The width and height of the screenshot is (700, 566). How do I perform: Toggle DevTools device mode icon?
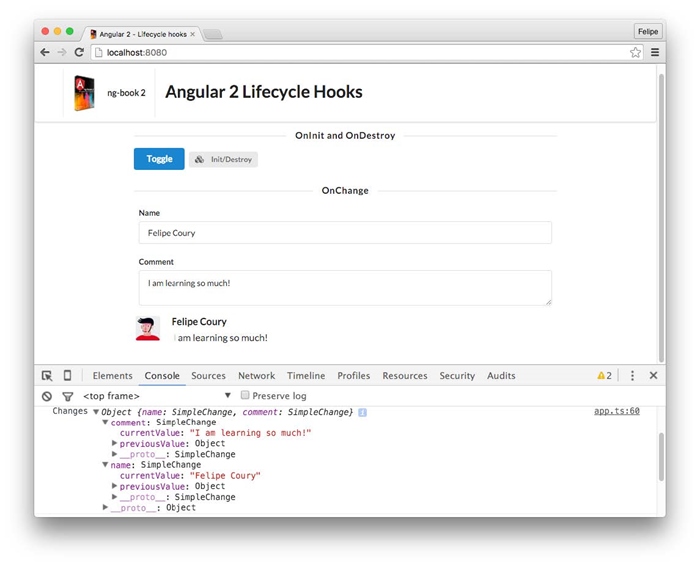click(67, 376)
